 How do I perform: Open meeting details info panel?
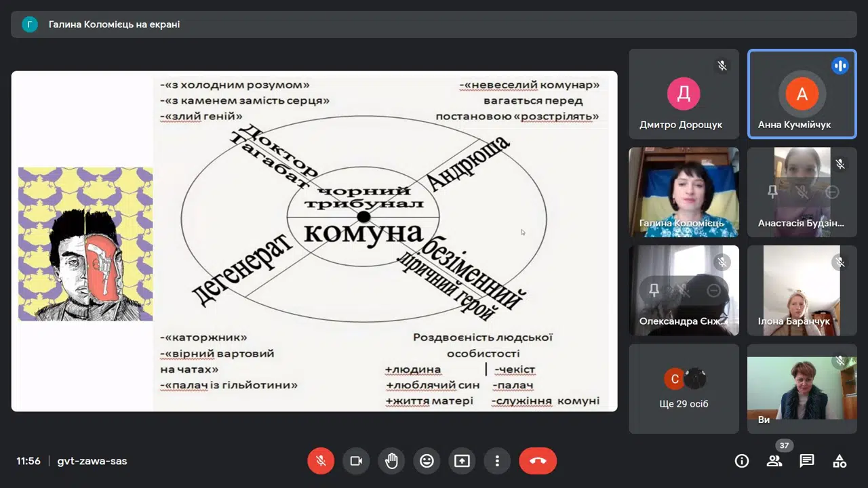tap(742, 461)
